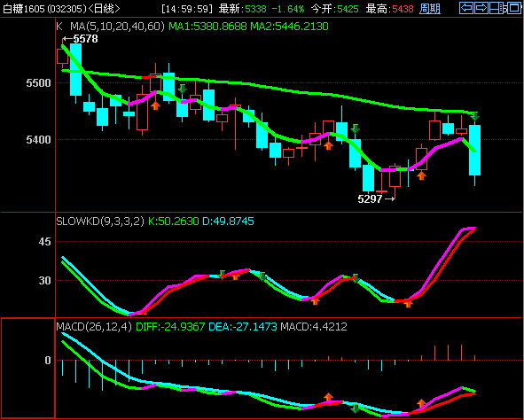Click the orange up arrow below 5297 low
This screenshot has height=420, width=524.
[421, 175]
